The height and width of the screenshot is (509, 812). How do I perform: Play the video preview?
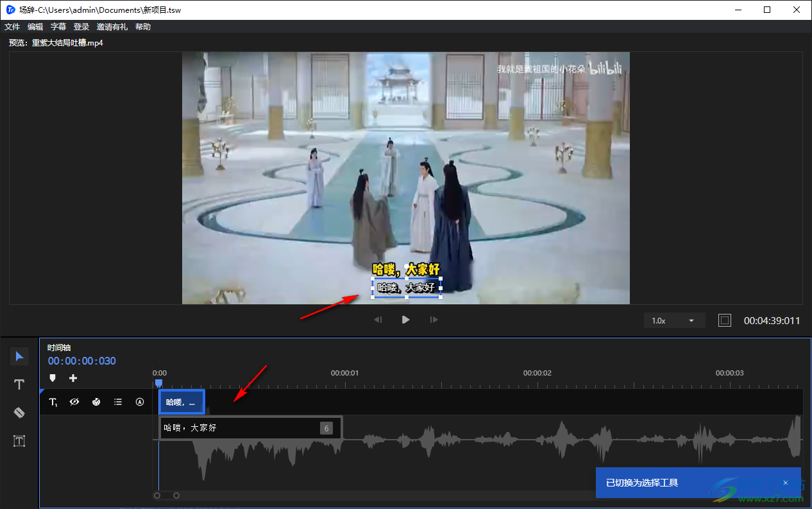tap(405, 320)
